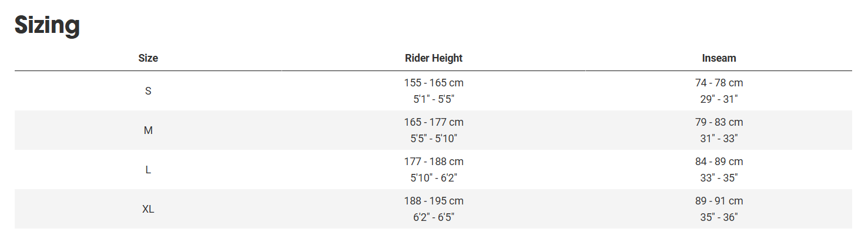The image size is (868, 245).
Task: Select the 6'2" - 6'5" height text
Action: point(434,217)
